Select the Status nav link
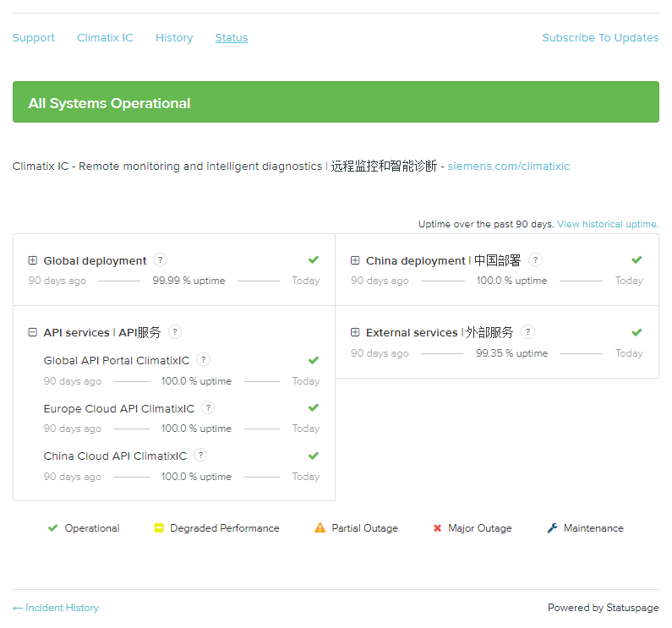Viewport: 672px width, 628px height. pos(232,38)
